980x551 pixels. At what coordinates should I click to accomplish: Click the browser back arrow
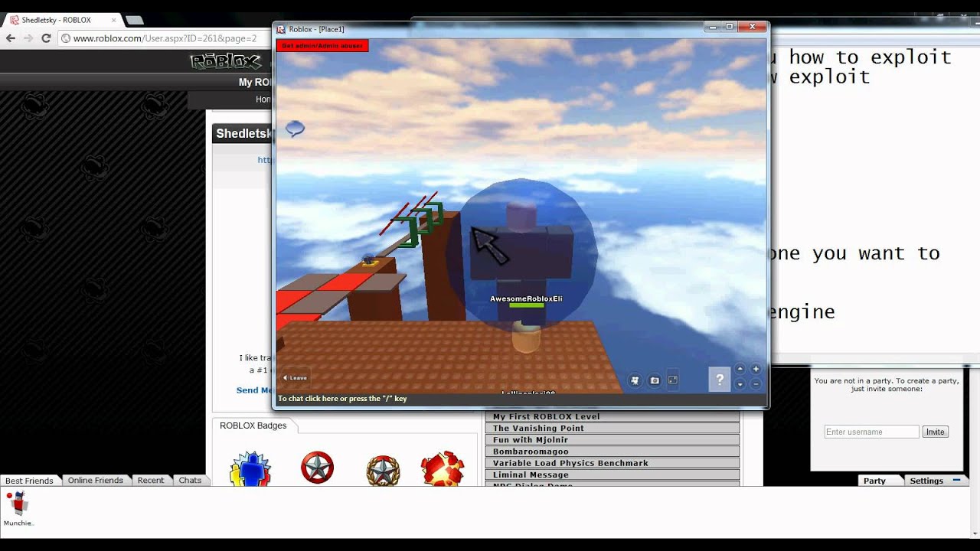pyautogui.click(x=11, y=38)
